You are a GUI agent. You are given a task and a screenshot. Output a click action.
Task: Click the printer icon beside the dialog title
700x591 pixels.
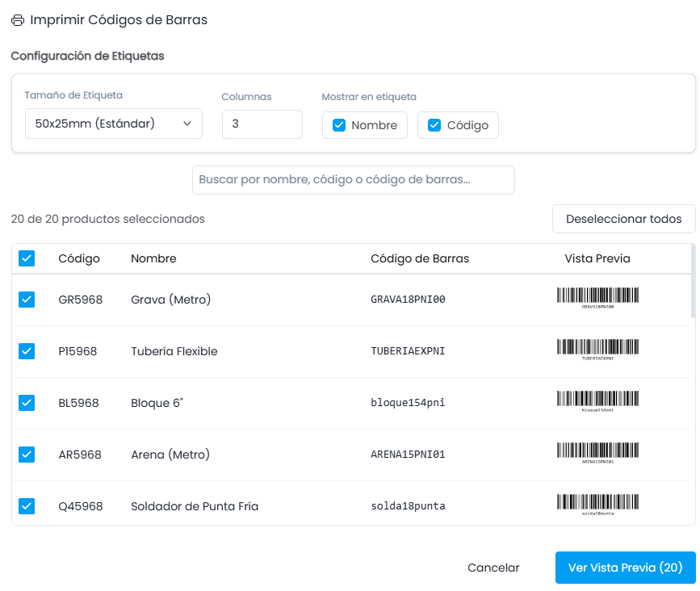click(18, 20)
